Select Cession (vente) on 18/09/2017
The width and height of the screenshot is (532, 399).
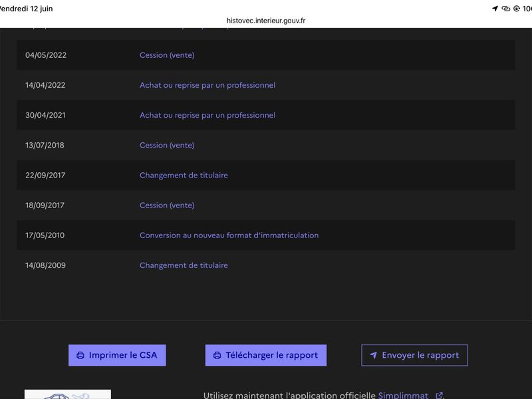(x=167, y=205)
